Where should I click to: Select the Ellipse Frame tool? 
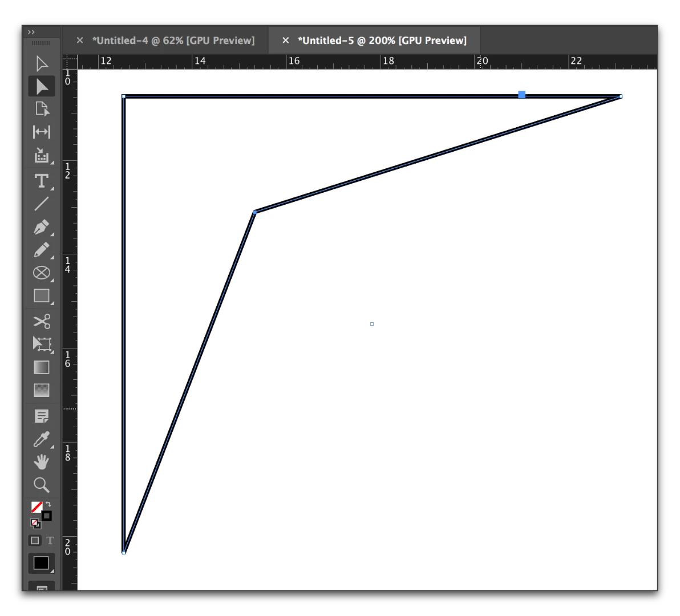42,273
